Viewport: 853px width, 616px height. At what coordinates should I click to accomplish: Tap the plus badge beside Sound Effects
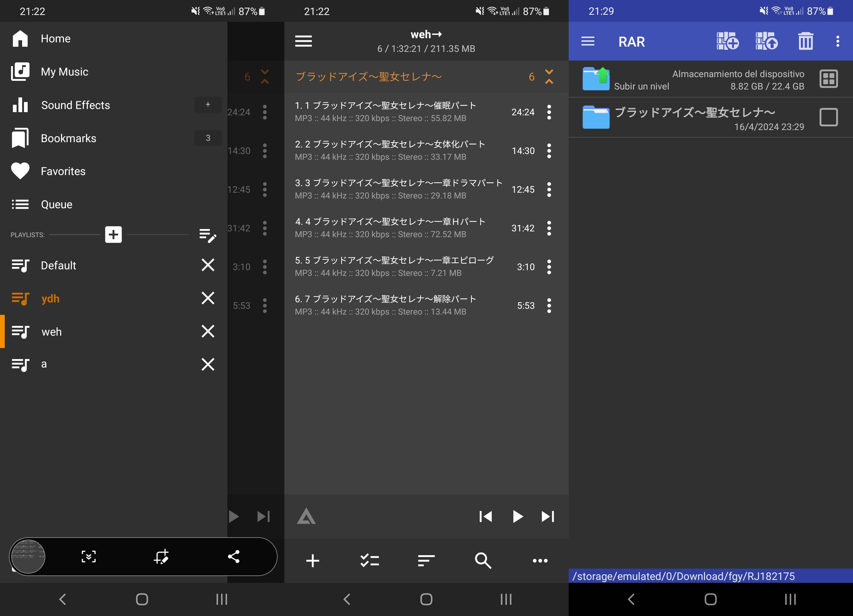coord(208,105)
